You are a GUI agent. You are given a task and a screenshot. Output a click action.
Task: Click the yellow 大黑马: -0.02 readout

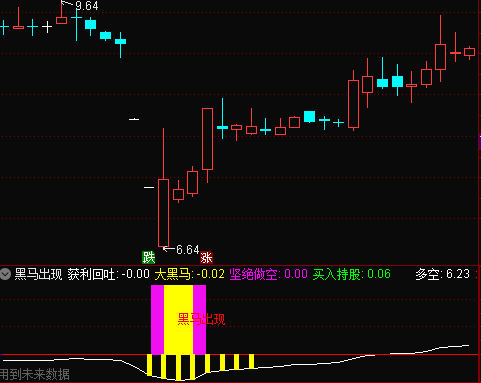coord(190,274)
